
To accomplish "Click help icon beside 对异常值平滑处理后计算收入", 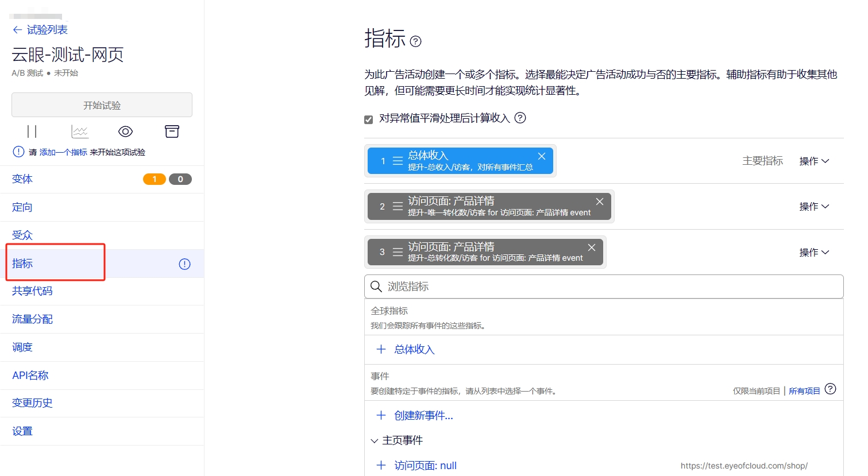I will coord(520,118).
